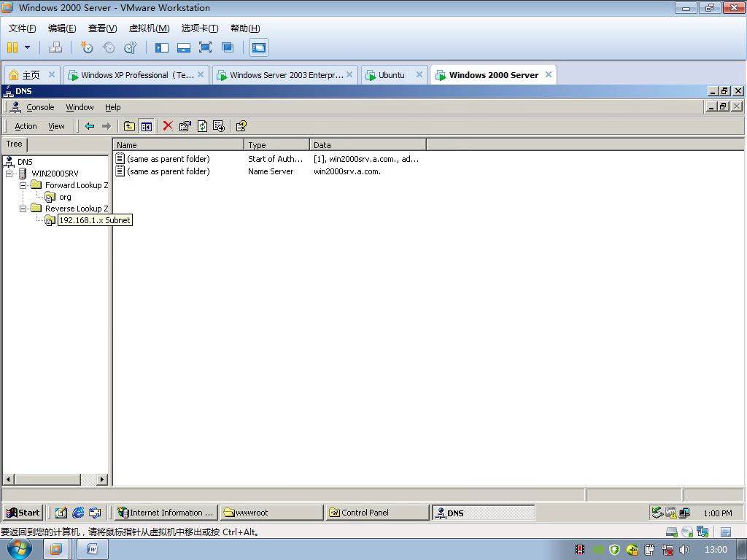
Task: Collapse the Reverse Lookup Zones folder
Action: tap(23, 209)
